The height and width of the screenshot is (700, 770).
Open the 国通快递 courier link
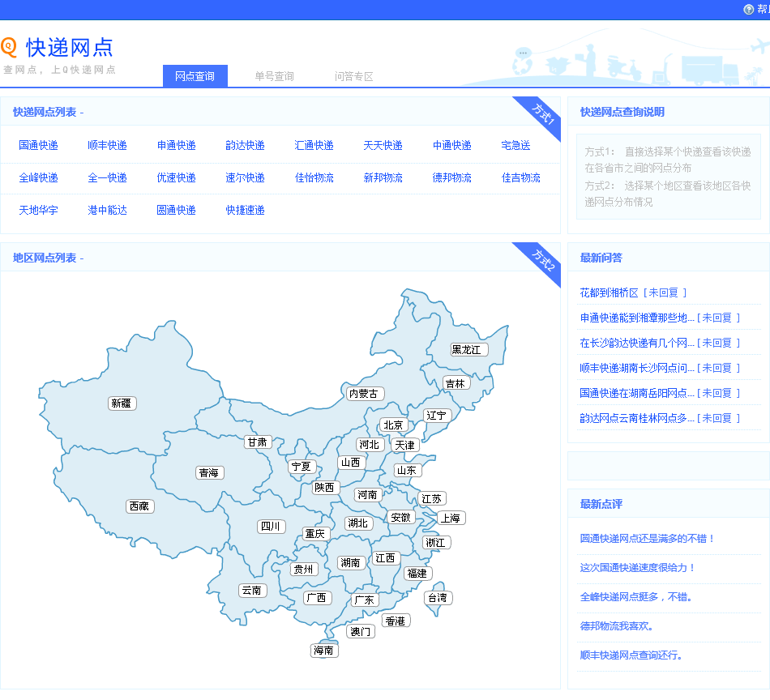tap(38, 145)
